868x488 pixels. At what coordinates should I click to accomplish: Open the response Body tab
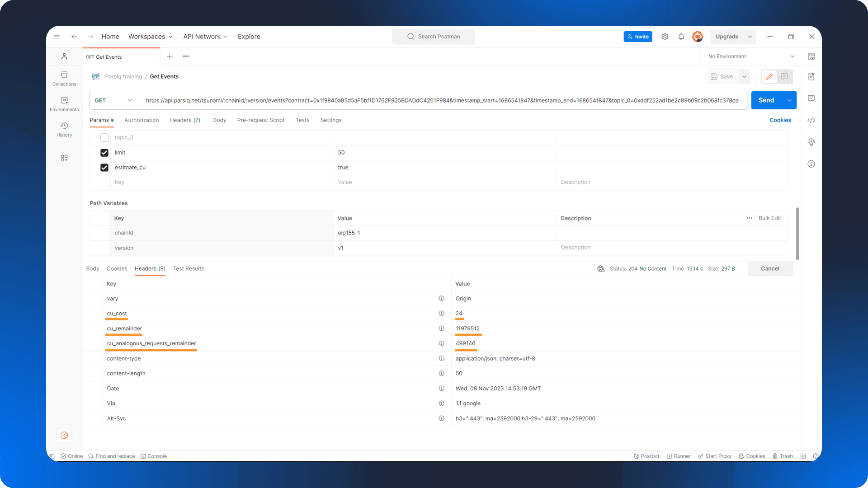tap(93, 268)
